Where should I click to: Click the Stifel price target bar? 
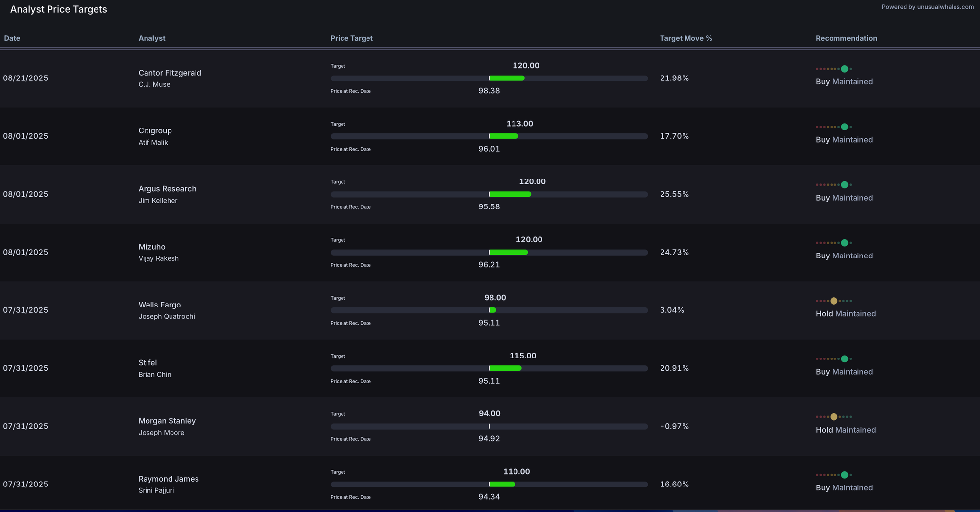pos(489,368)
